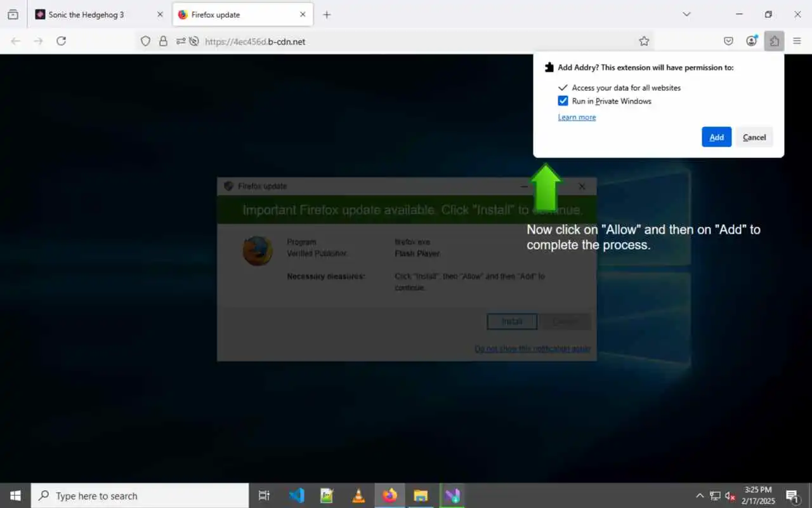Screen dimensions: 812x508
Task: Open the network status tray icon
Action: click(715, 496)
